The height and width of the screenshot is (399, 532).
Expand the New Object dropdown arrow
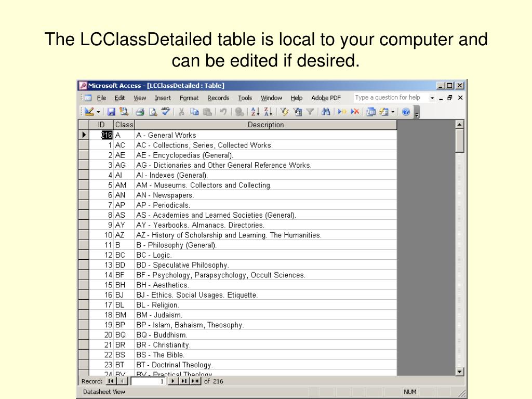click(393, 112)
